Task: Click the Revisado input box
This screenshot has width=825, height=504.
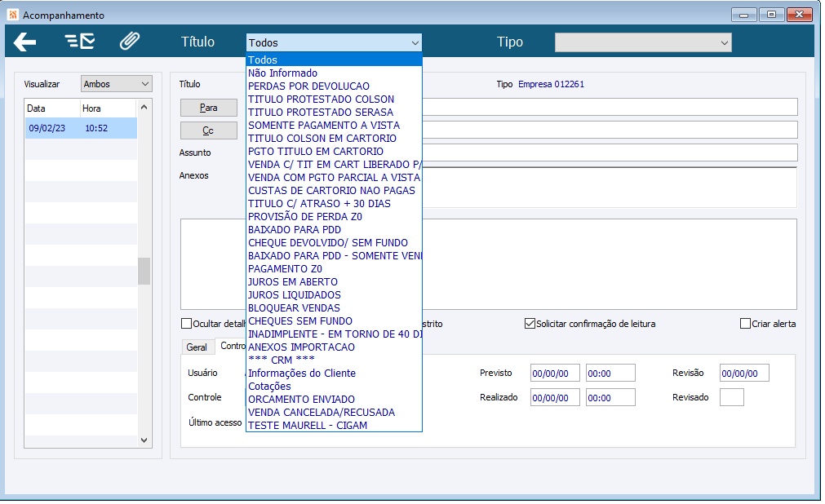Action: click(x=732, y=397)
